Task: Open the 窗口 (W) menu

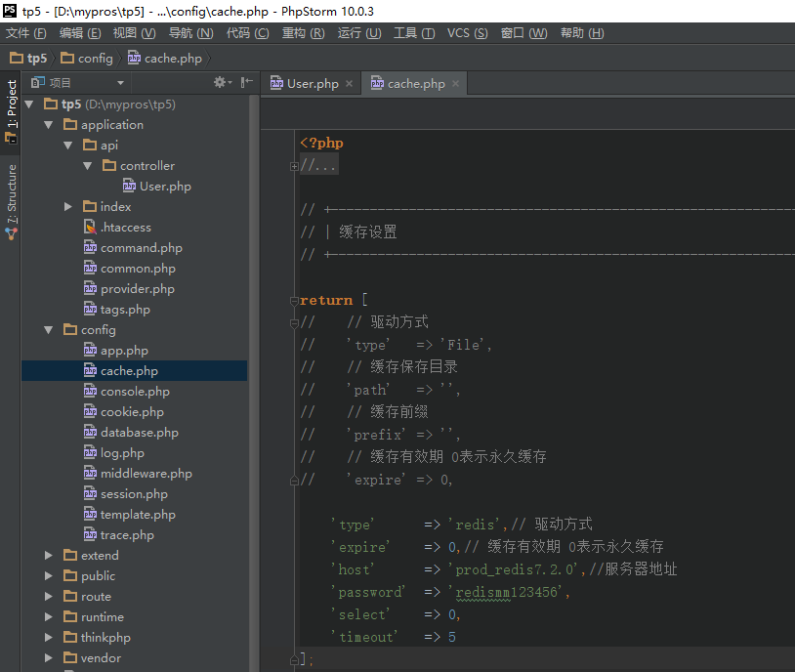Action: 523,33
